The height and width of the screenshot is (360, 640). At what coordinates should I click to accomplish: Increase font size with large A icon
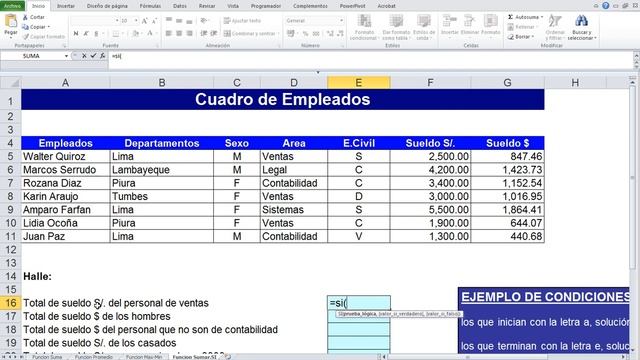[144, 21]
